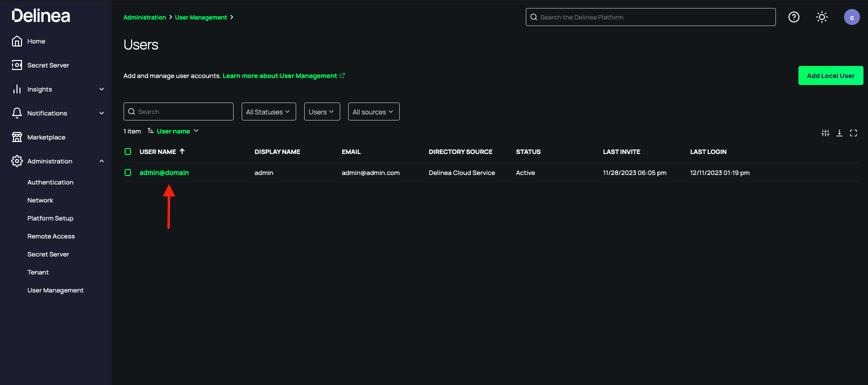Open the All sources dropdown
868x385 pixels.
coord(374,111)
